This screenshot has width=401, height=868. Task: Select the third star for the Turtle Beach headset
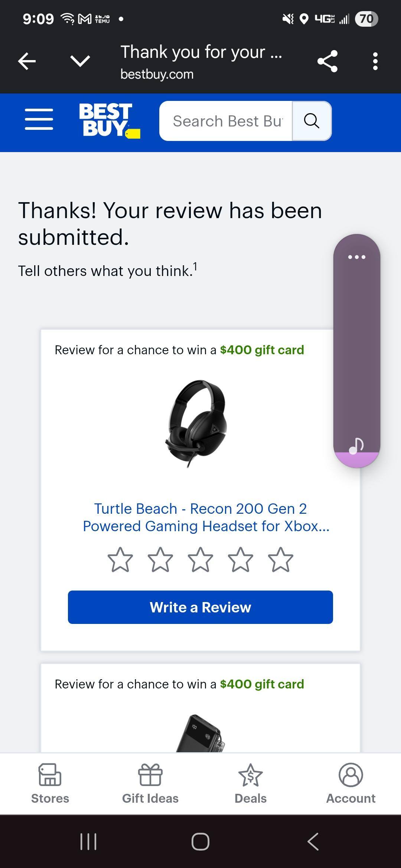pyautogui.click(x=200, y=560)
